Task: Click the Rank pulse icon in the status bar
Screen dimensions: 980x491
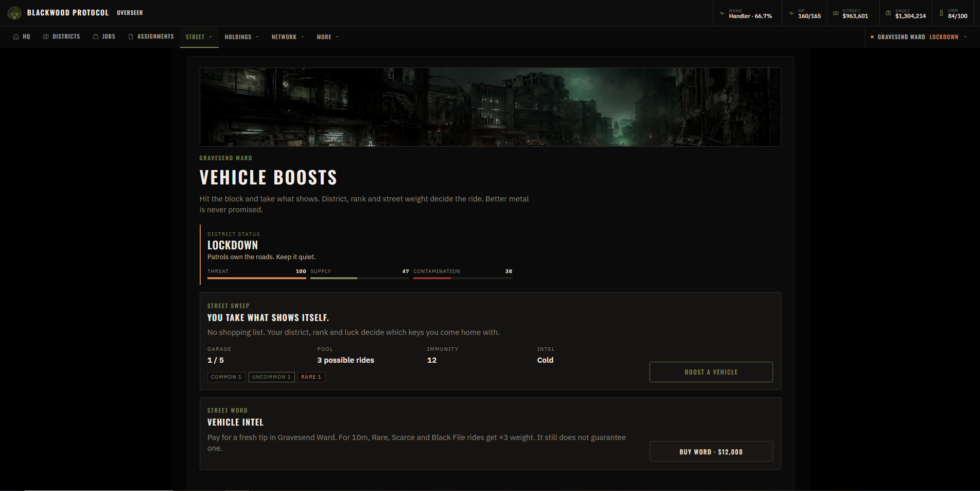Action: point(722,13)
